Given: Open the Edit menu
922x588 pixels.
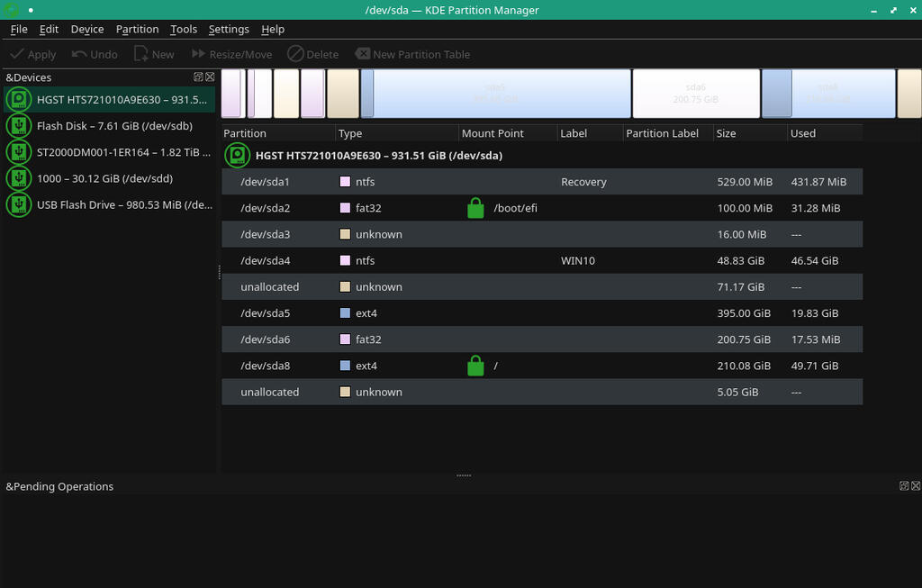Looking at the screenshot, I should point(49,30).
